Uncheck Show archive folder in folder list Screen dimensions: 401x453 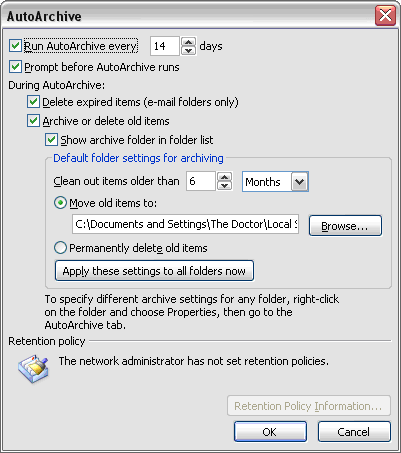click(x=51, y=140)
